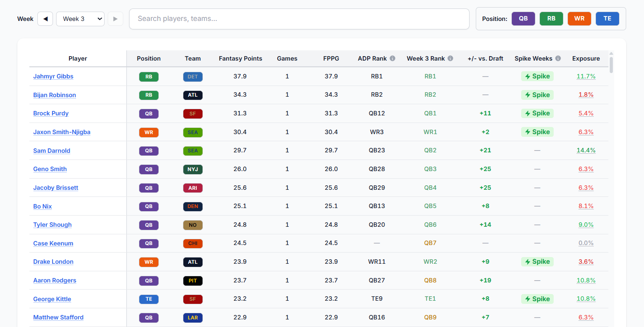
Task: Sort by the Fantasy Points column header
Action: (240, 58)
